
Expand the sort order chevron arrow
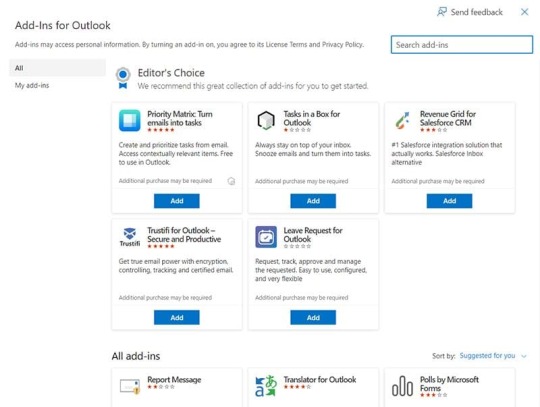(524, 356)
